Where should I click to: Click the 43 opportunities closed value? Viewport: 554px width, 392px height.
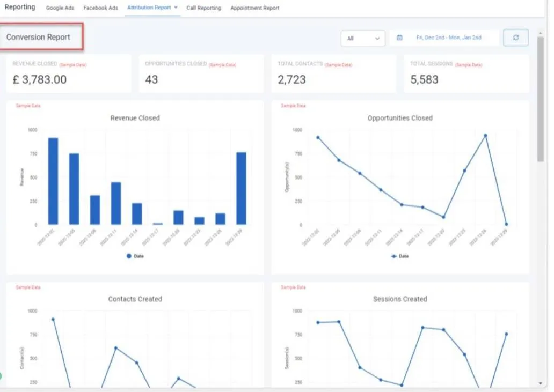click(x=151, y=79)
